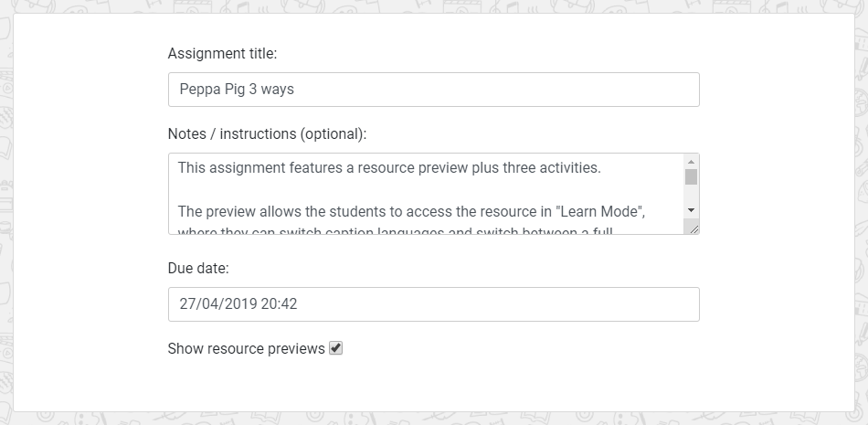Click the "Due date:" label
Image resolution: width=868 pixels, height=425 pixels.
(x=198, y=269)
